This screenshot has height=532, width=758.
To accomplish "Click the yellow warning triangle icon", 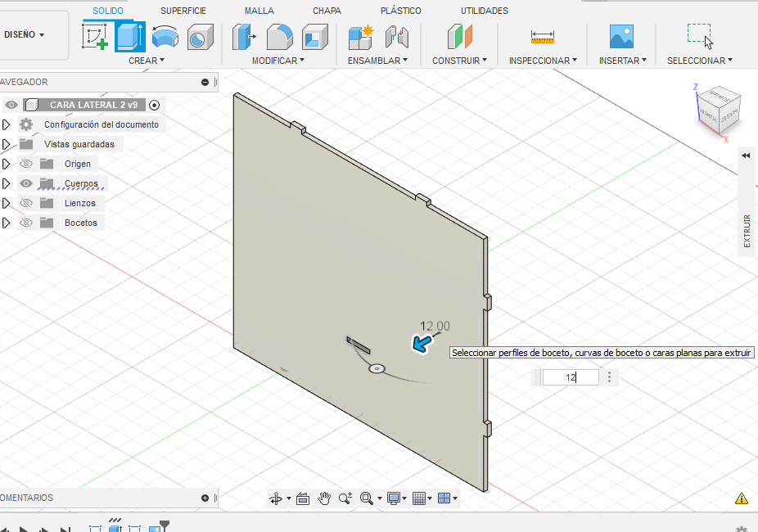I will tap(741, 498).
